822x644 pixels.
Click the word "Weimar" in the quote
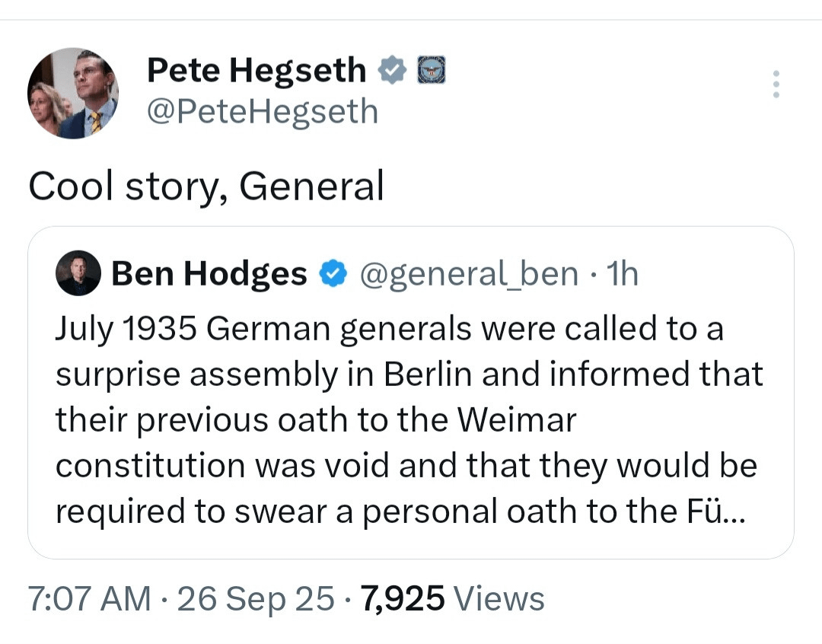tap(519, 420)
